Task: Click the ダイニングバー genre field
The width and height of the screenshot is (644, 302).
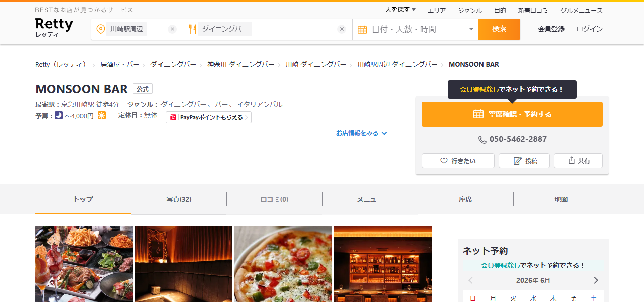Action: [x=268, y=29]
